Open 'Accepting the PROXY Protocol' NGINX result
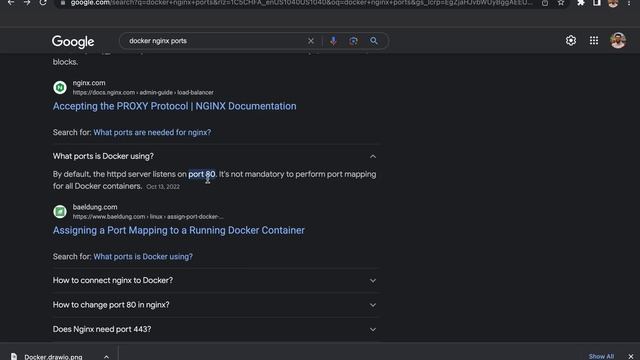The width and height of the screenshot is (640, 360). click(x=174, y=106)
